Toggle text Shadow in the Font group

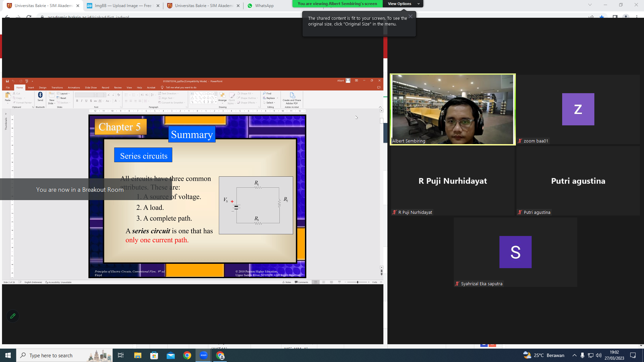tap(91, 101)
